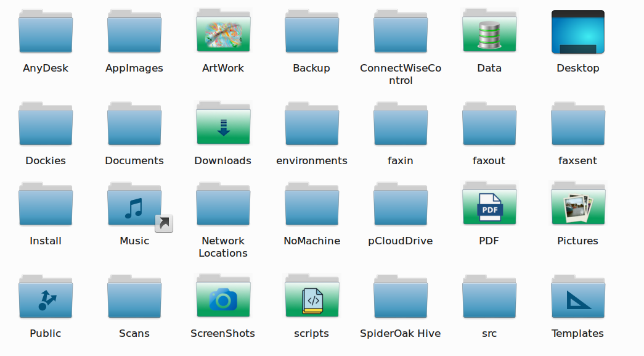Click the "Backup" folder label
This screenshot has height=356, width=644.
click(x=312, y=68)
